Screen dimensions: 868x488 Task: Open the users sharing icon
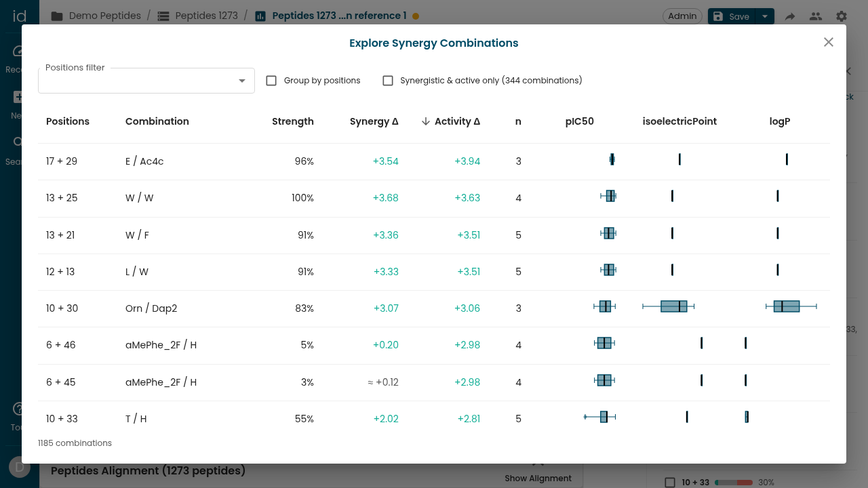(816, 16)
